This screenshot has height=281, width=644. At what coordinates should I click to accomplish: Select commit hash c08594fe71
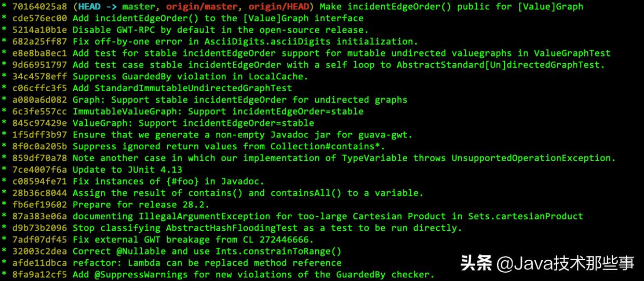(39, 181)
